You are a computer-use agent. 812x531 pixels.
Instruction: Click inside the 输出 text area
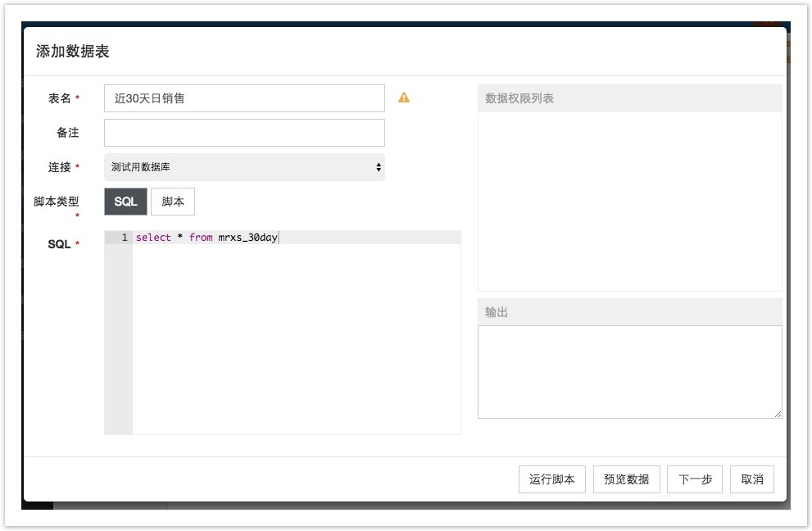630,372
